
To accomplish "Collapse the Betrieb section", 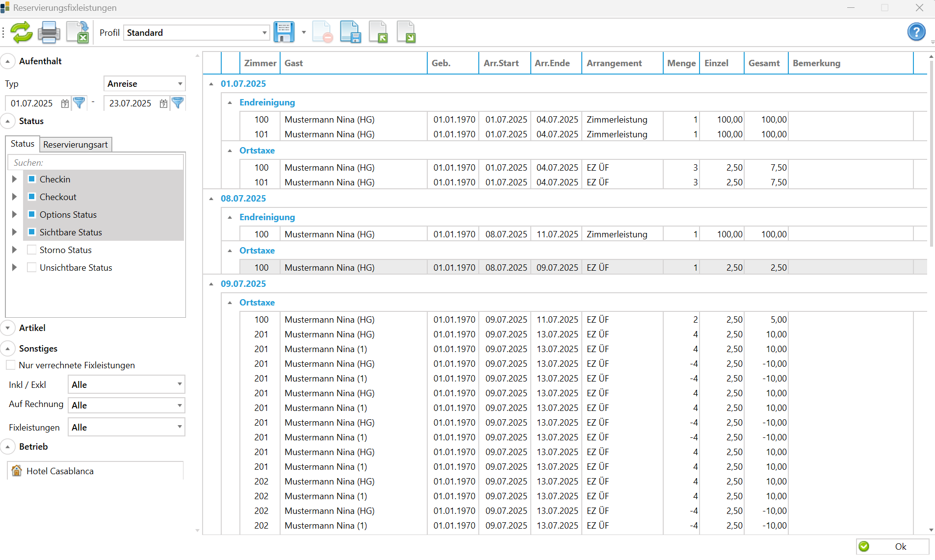I will click(8, 447).
